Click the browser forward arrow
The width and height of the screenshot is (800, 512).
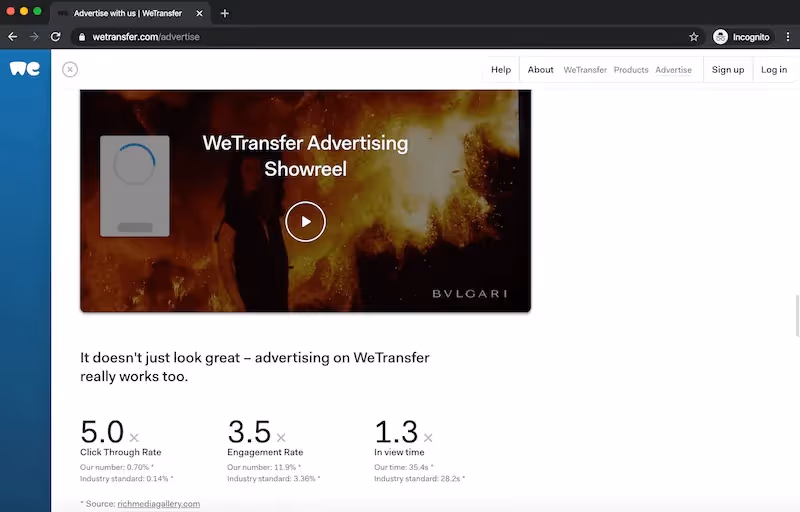34,37
